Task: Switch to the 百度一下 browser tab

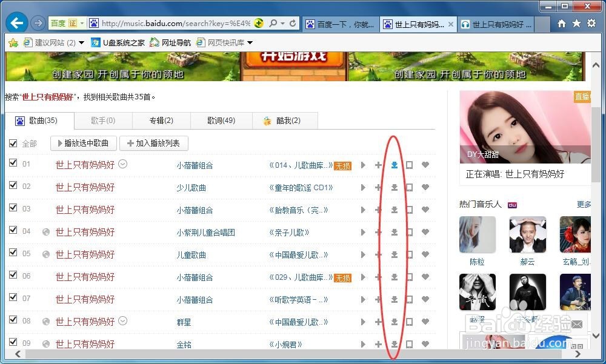Action: tap(341, 24)
